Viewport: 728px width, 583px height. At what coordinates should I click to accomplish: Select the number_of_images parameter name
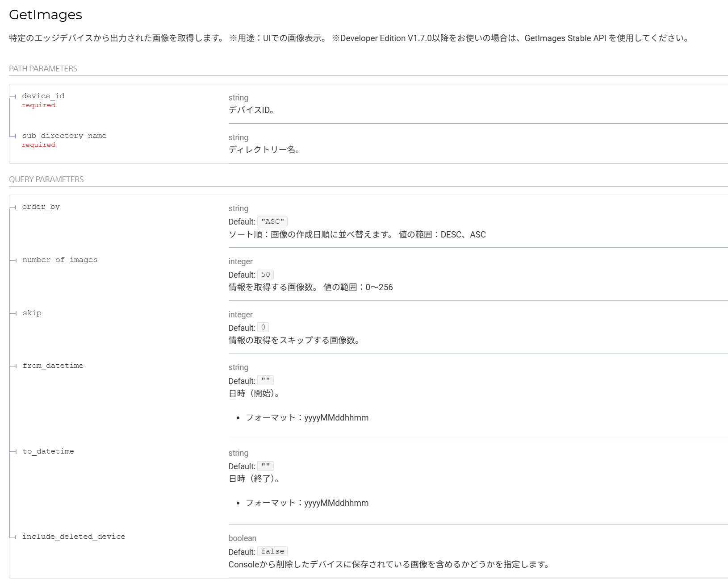click(x=60, y=260)
